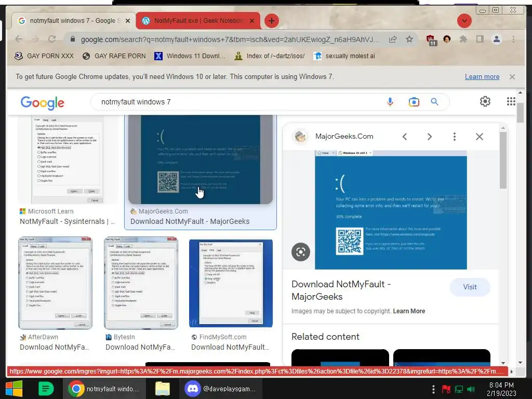Open the first Related content thumbnail
Screen dimensions: 532x399
[x=340, y=357]
